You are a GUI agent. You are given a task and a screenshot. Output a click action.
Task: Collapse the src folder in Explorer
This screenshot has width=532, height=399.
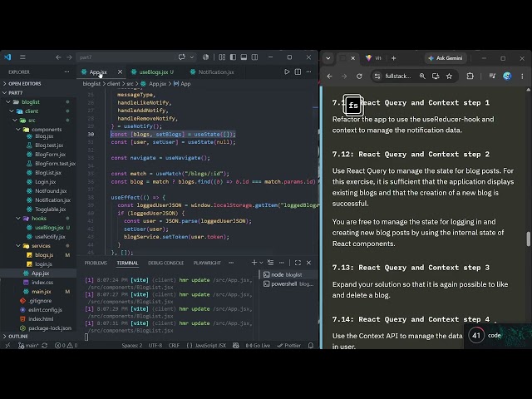pyautogui.click(x=32, y=120)
